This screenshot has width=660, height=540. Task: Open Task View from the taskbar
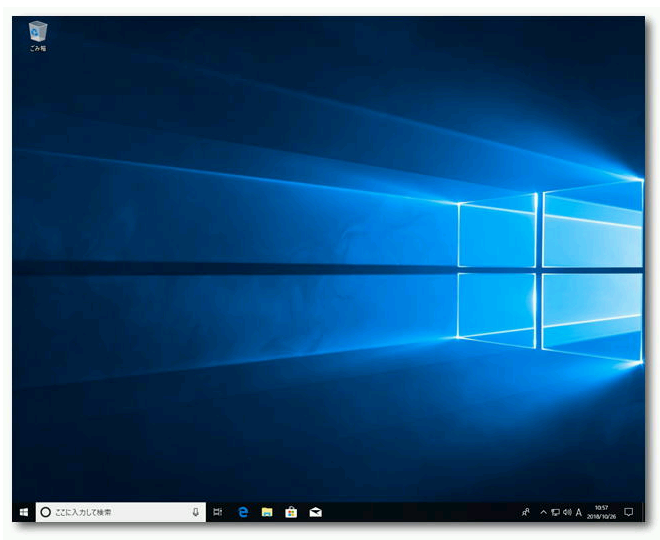pos(218,512)
